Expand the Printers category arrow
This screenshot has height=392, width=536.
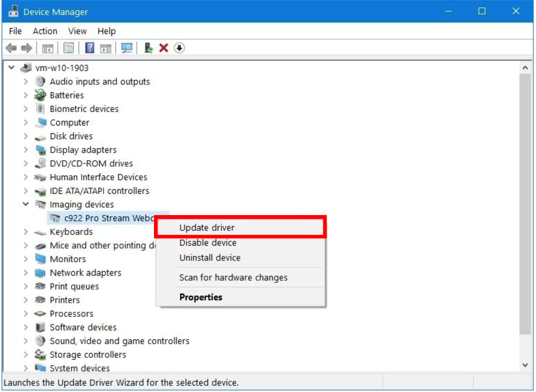click(x=26, y=300)
